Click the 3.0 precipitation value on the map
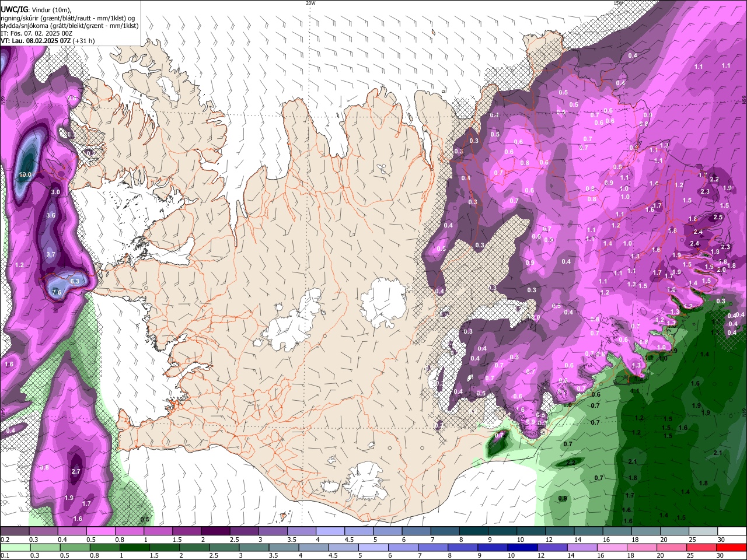The height and width of the screenshot is (560, 747). click(55, 192)
